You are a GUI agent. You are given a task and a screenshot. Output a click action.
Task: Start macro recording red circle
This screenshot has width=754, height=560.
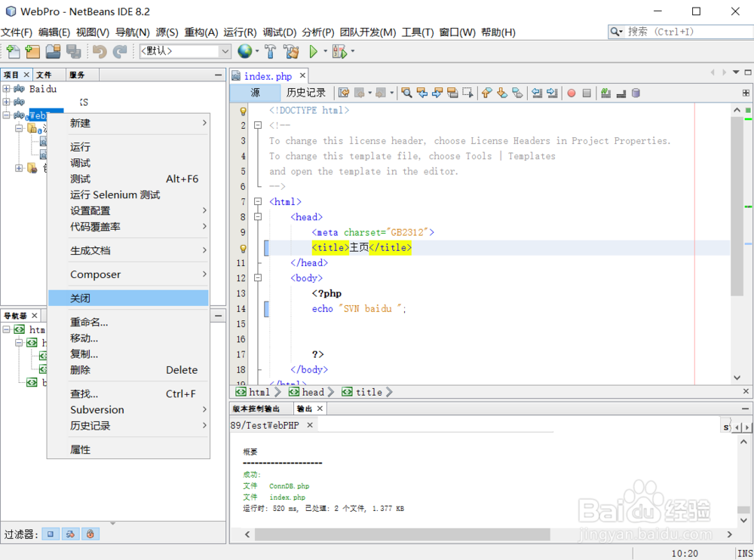coord(572,93)
